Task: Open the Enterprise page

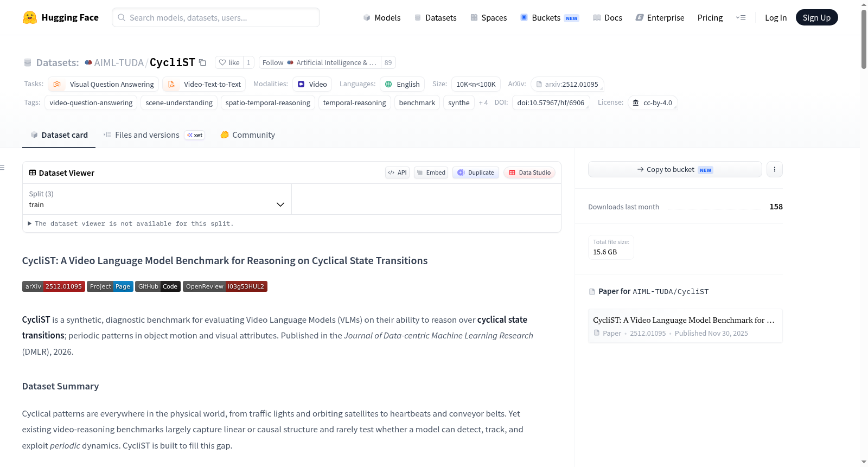Action: [660, 17]
